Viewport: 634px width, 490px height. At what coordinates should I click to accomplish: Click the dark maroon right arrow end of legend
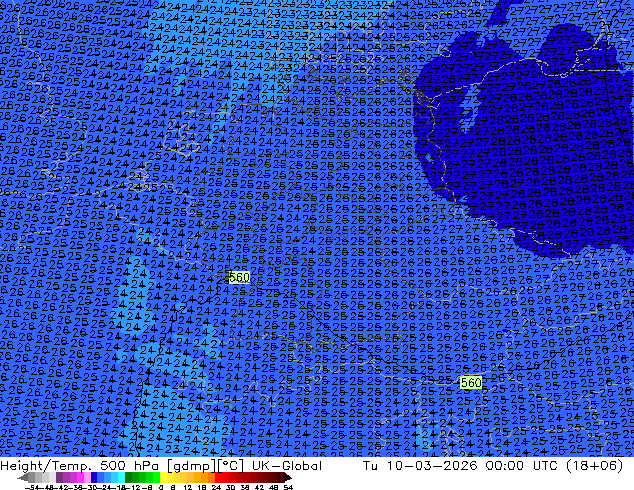pos(287,478)
